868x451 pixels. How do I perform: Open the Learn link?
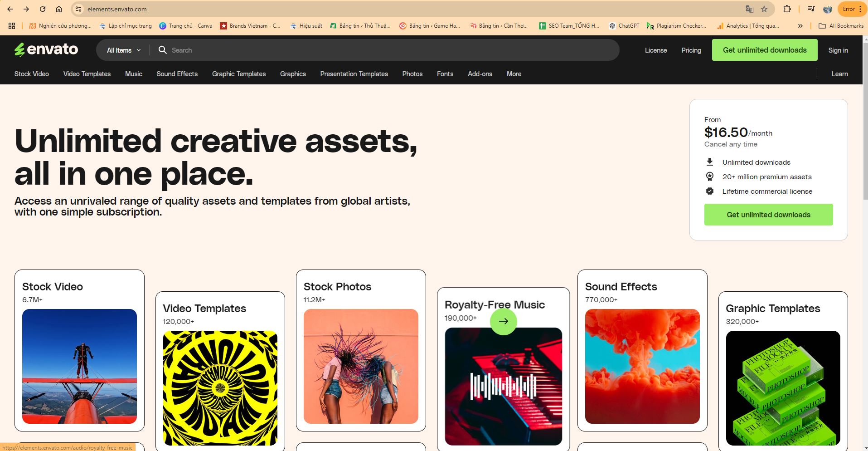(x=839, y=74)
